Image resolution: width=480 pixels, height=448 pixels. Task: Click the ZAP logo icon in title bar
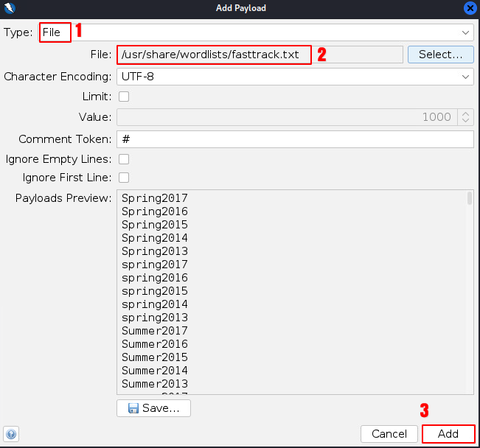(x=10, y=8)
